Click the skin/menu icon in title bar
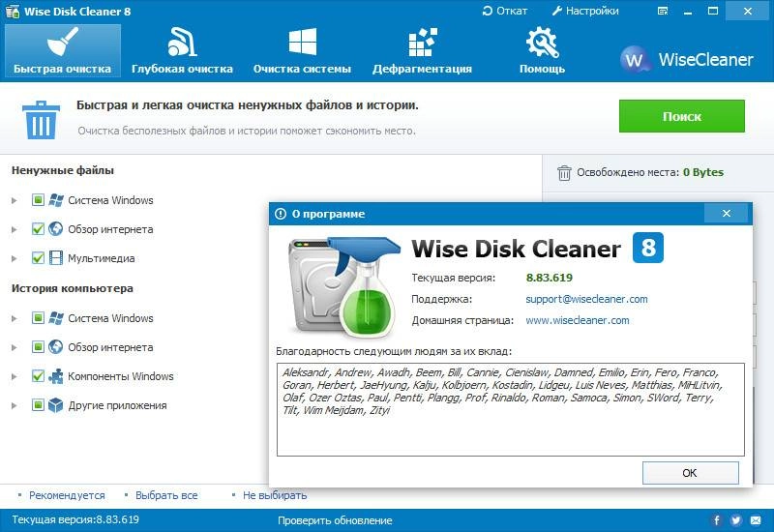The height and width of the screenshot is (532, 774). click(663, 11)
